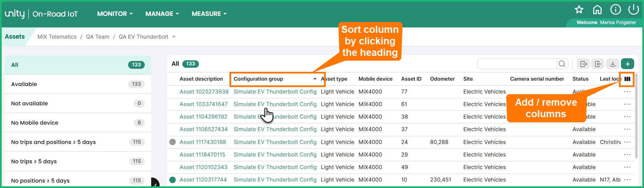This screenshot has width=644, height=188.
Task: Select the Not available filter
Action: [78, 104]
